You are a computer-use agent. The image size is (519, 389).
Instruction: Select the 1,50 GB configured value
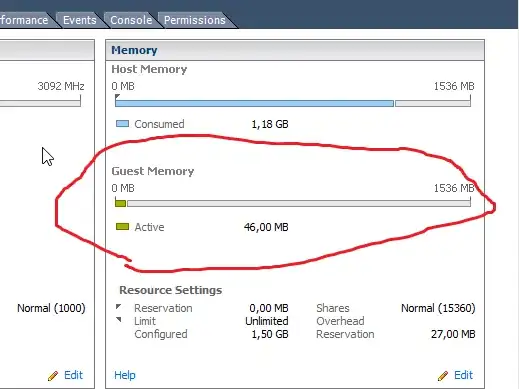tap(270, 334)
